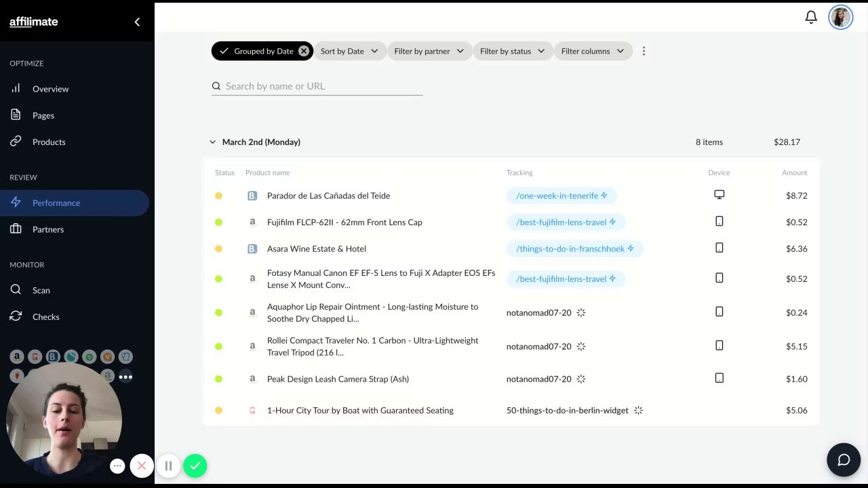Open Sort by Date dropdown
Image resolution: width=868 pixels, height=488 pixels.
(x=349, y=51)
